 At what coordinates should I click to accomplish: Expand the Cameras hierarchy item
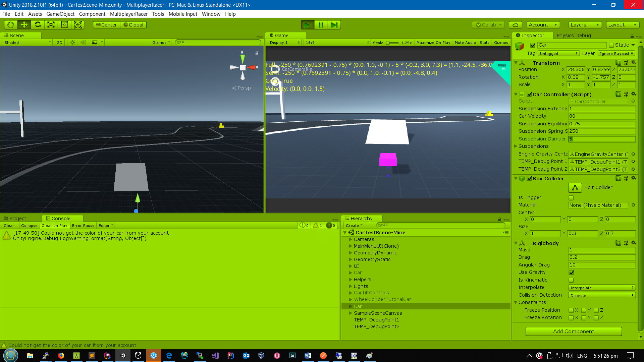(x=351, y=239)
